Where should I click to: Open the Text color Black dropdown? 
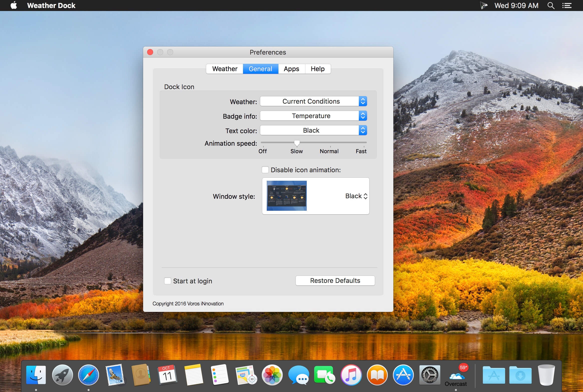tap(314, 130)
